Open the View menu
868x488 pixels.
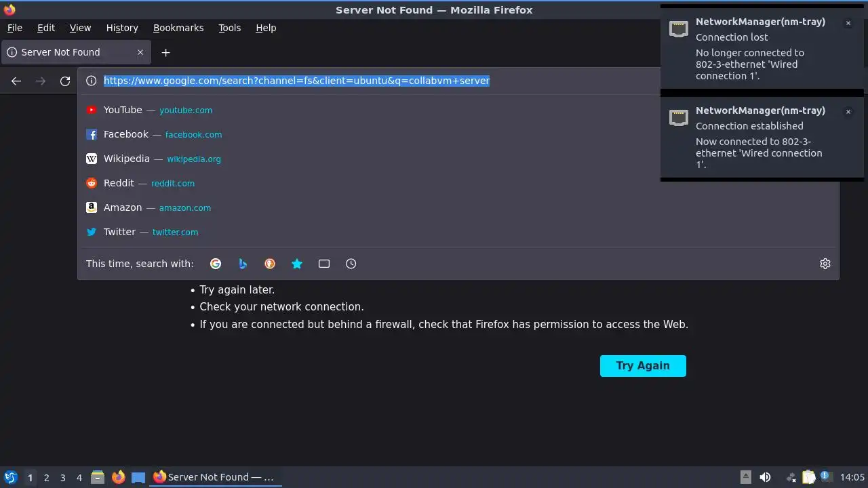click(80, 28)
